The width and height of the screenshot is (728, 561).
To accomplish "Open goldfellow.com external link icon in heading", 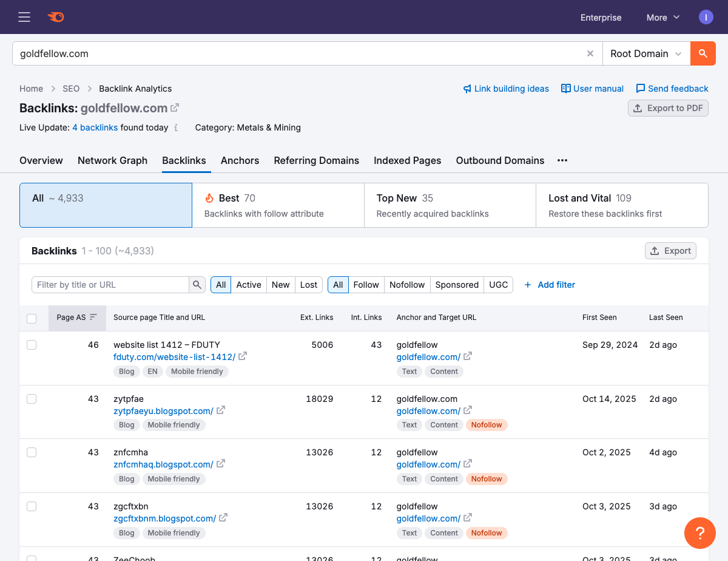I will [x=175, y=108].
